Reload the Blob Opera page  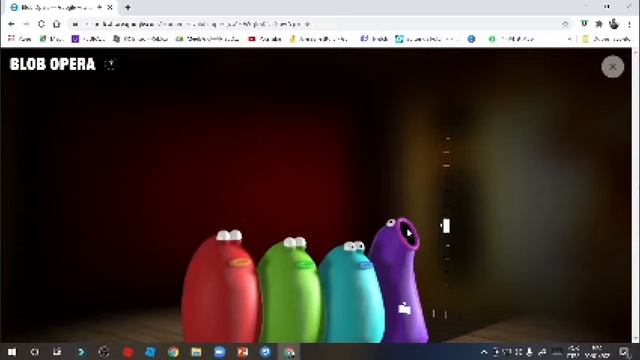click(x=41, y=24)
